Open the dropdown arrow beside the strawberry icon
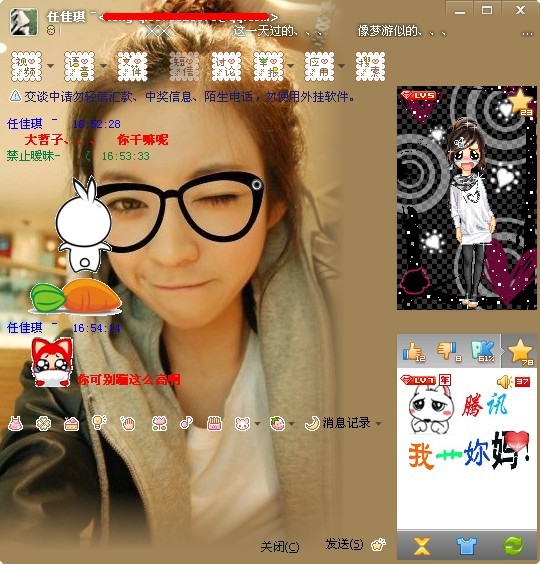540x564 pixels. click(x=291, y=424)
